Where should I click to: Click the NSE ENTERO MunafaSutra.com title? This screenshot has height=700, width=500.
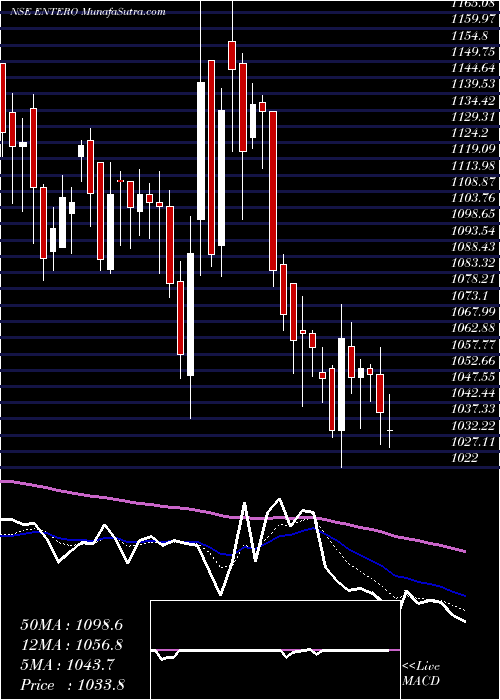(88, 12)
